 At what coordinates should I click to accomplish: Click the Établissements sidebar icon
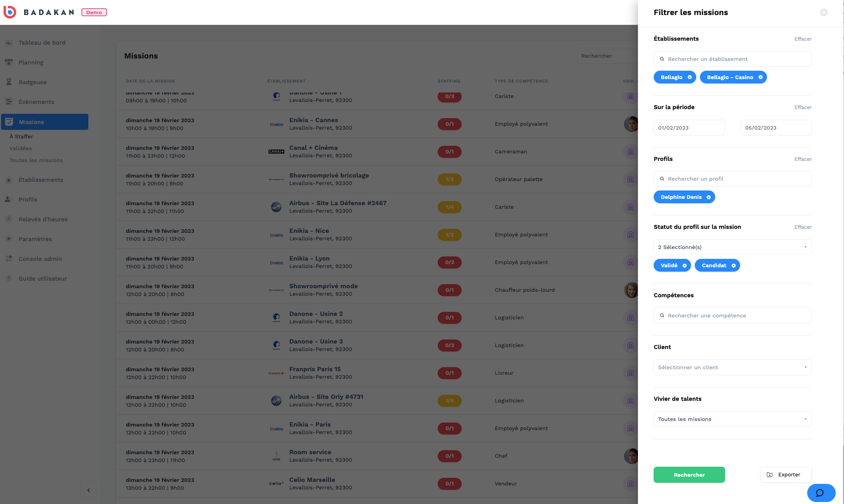(x=9, y=180)
